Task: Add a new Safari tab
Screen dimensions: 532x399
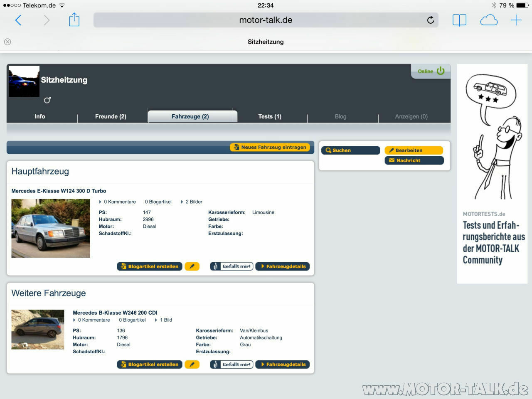Action: pos(516,20)
